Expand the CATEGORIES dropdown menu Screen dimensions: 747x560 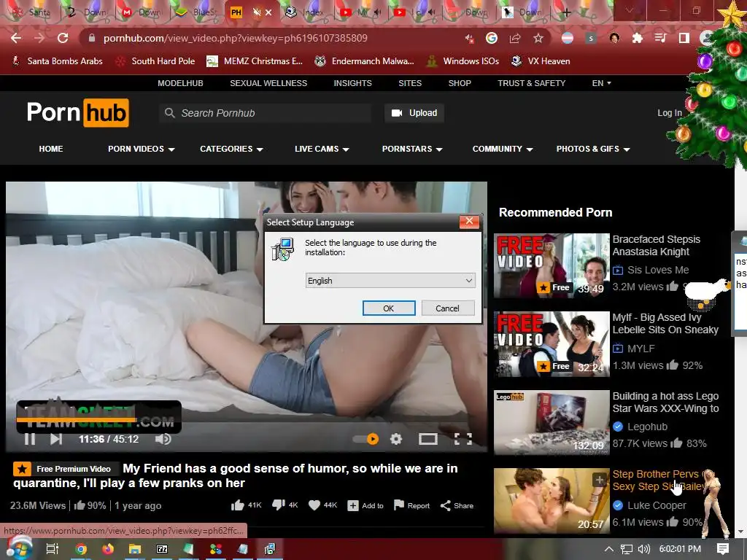pyautogui.click(x=231, y=149)
